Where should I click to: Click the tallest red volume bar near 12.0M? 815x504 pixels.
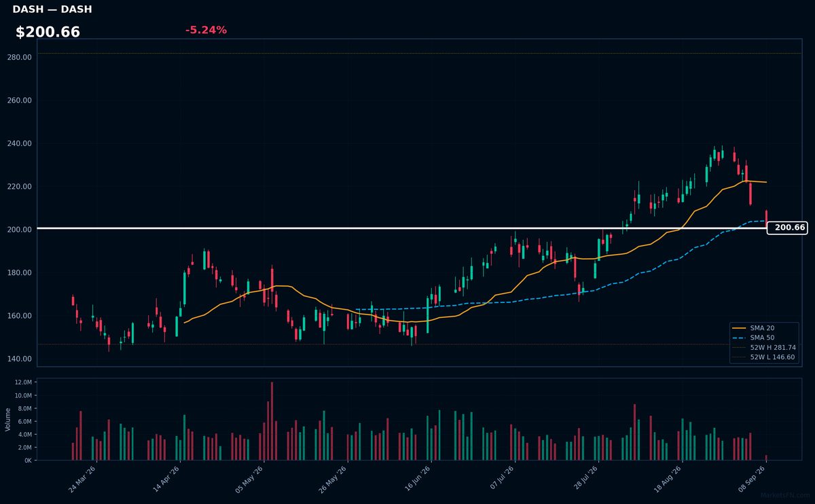pyautogui.click(x=272, y=421)
